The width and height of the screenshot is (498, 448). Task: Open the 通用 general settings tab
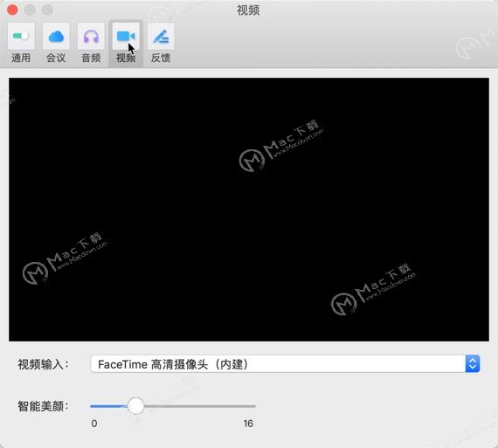[x=21, y=43]
